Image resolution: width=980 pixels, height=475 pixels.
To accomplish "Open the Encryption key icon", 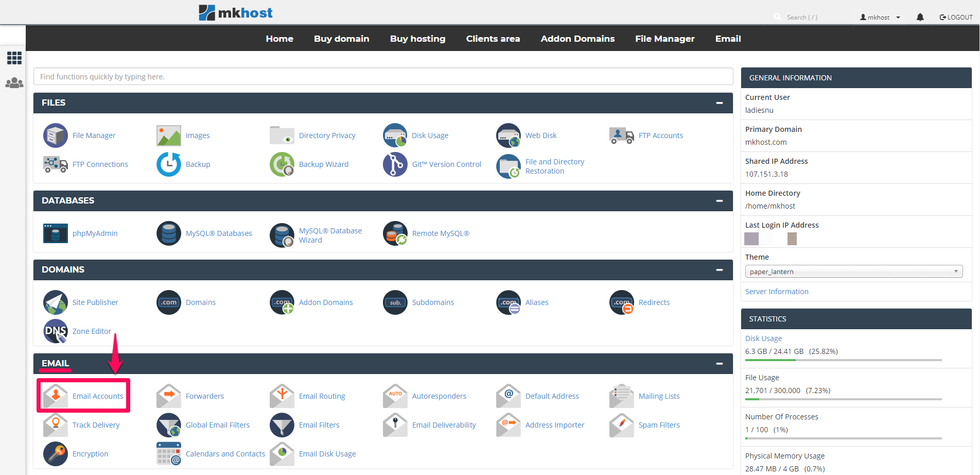I will click(x=56, y=454).
